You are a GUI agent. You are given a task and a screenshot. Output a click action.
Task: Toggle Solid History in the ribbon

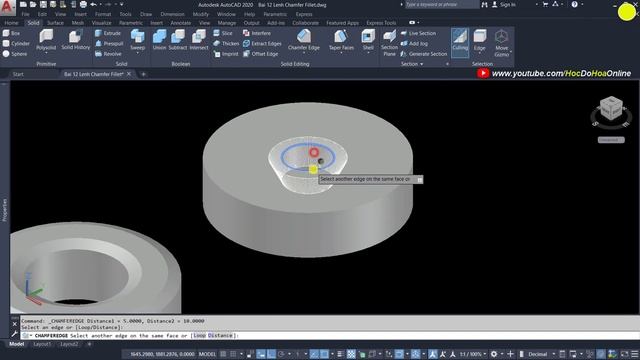click(76, 40)
